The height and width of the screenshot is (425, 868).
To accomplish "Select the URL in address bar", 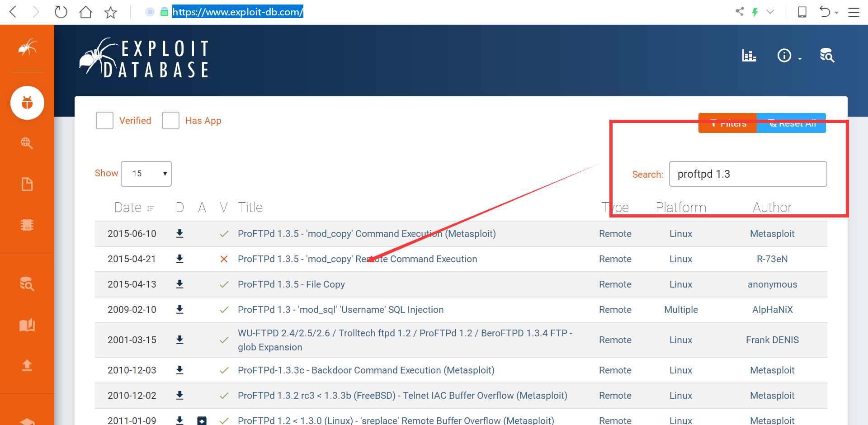I will pos(238,12).
